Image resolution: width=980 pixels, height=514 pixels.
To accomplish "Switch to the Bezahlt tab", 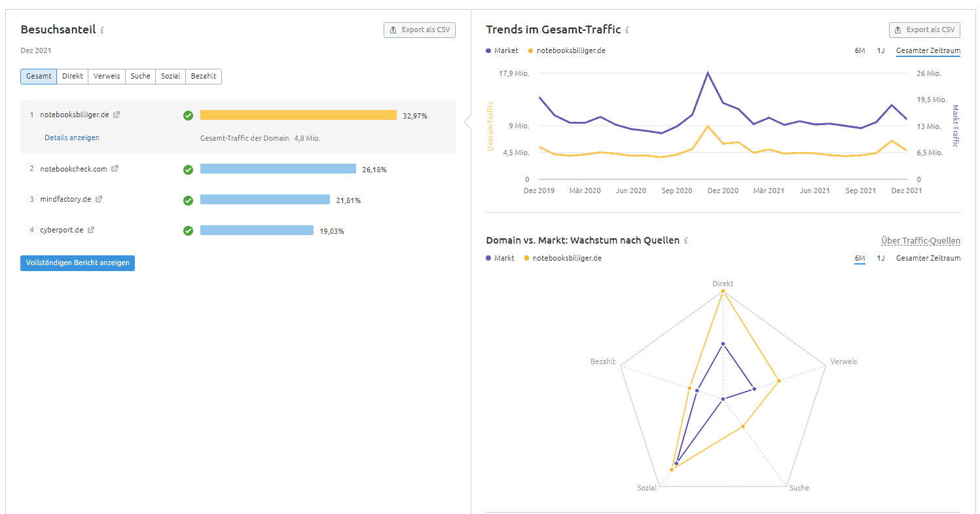I will point(204,77).
